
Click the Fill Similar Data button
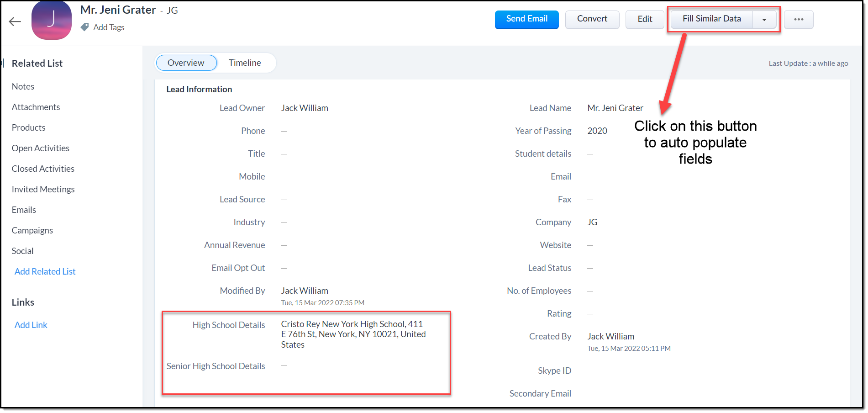tap(712, 19)
